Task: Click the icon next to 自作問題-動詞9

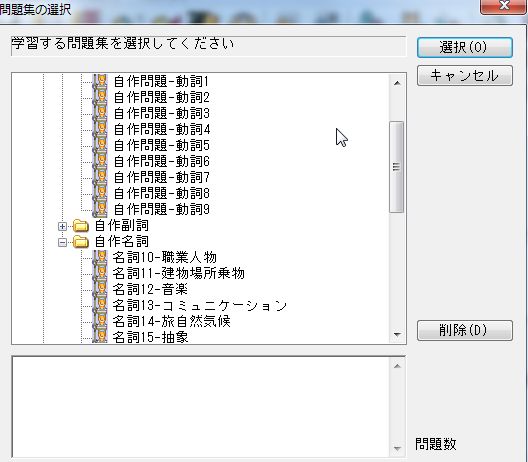Action: 100,209
